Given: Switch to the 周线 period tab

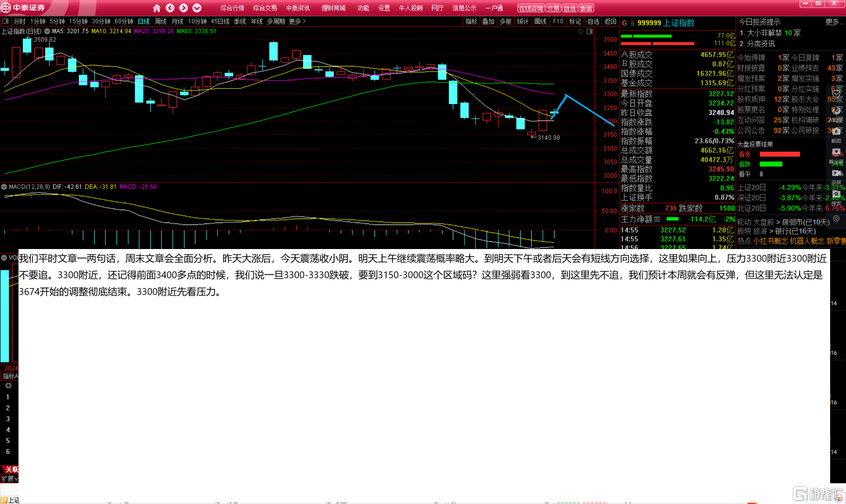Looking at the screenshot, I should point(160,21).
